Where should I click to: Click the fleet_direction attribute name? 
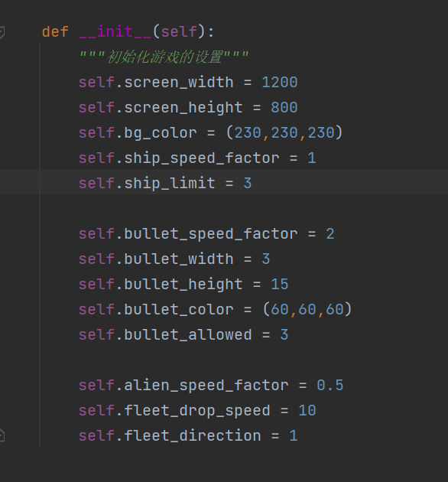(193, 435)
